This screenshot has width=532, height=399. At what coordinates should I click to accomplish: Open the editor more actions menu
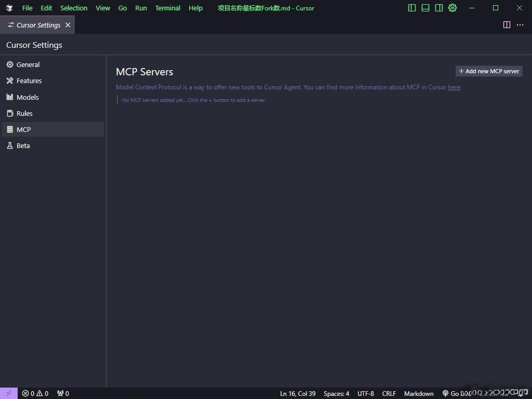[x=520, y=25]
